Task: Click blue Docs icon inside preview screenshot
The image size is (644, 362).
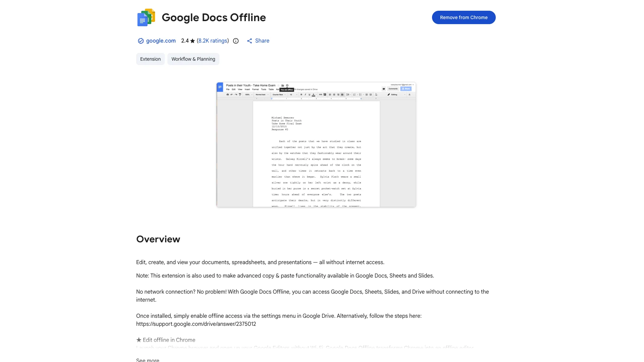Action: pyautogui.click(x=220, y=87)
